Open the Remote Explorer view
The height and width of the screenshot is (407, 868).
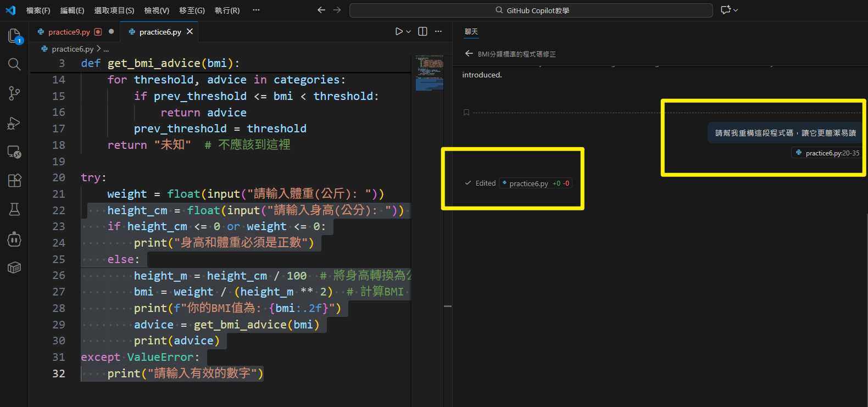pos(14,152)
